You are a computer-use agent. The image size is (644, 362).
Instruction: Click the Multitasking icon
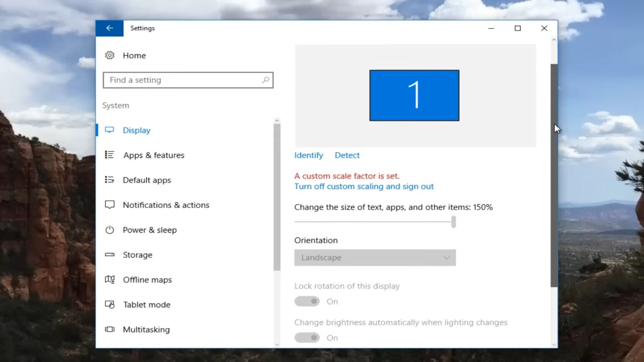[109, 329]
